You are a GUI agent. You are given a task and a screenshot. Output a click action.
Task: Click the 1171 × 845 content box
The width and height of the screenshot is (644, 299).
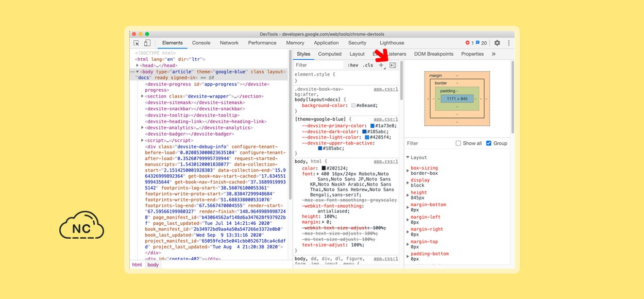click(457, 98)
